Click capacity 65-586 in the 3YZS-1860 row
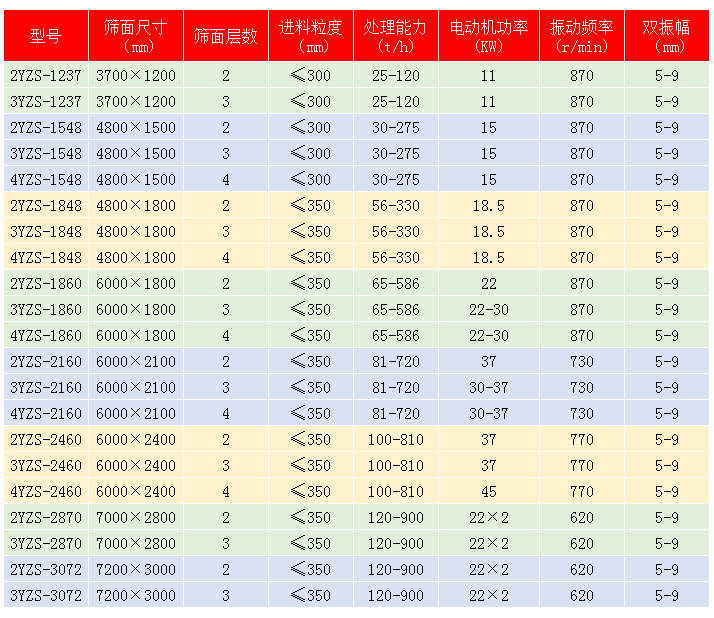 396,309
